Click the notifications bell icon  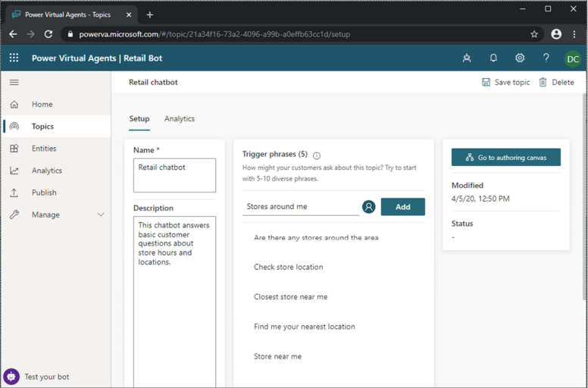click(x=493, y=58)
